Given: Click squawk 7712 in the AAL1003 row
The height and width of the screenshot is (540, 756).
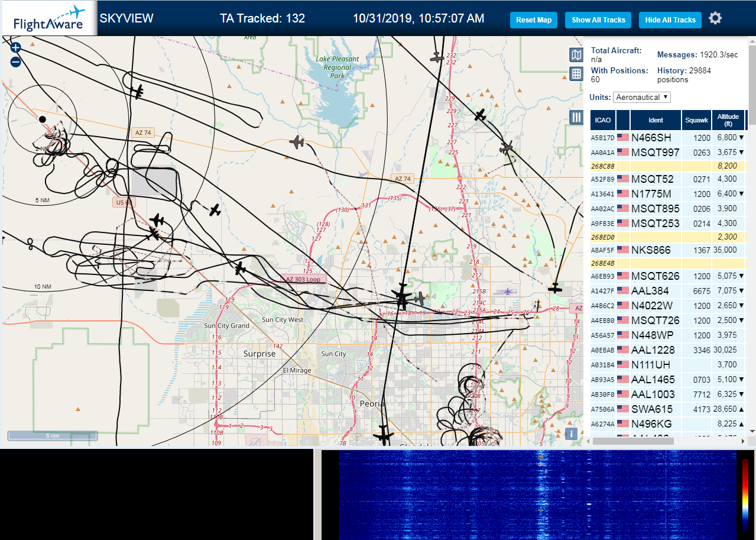Looking at the screenshot, I should pyautogui.click(x=702, y=394).
